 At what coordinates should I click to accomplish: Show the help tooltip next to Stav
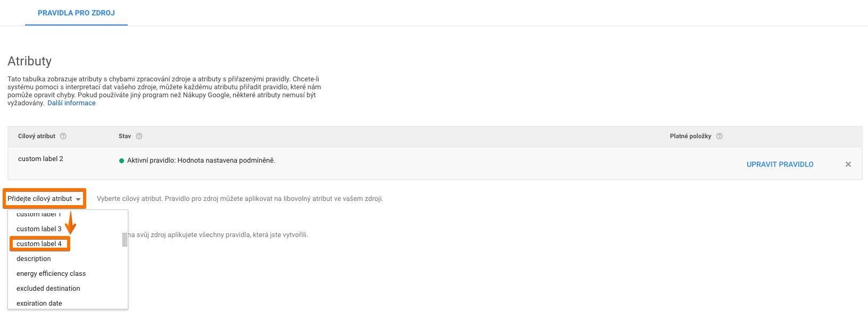(x=139, y=136)
